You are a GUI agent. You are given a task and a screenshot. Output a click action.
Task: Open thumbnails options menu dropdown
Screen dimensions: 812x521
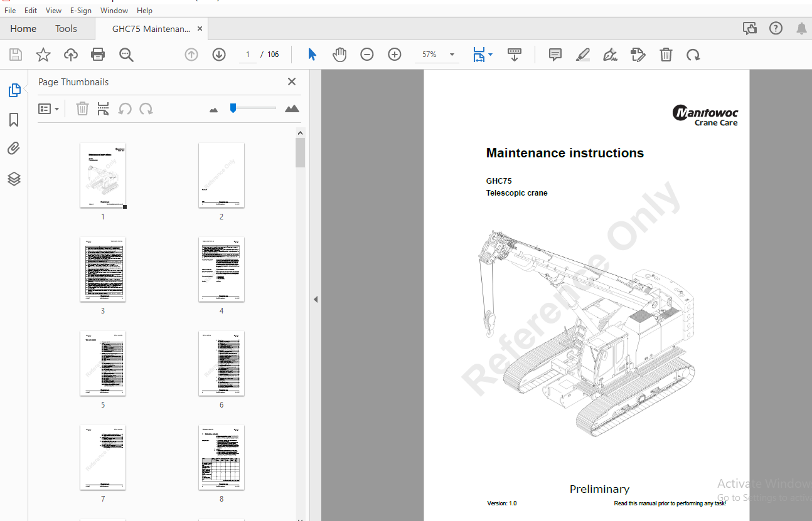(x=49, y=109)
